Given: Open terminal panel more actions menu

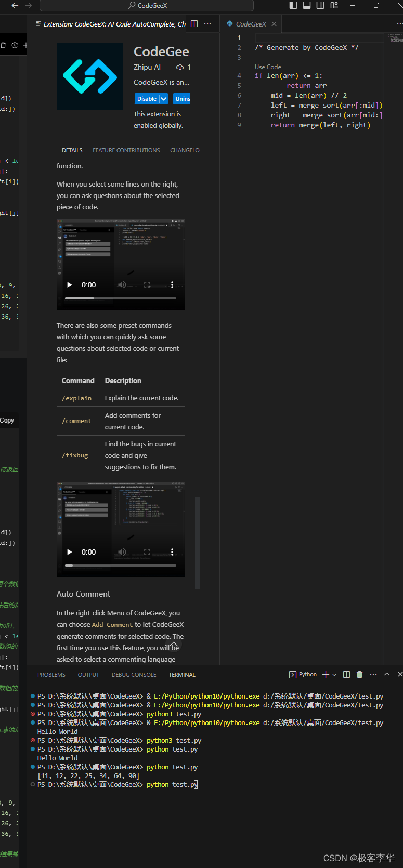Looking at the screenshot, I should (x=373, y=674).
